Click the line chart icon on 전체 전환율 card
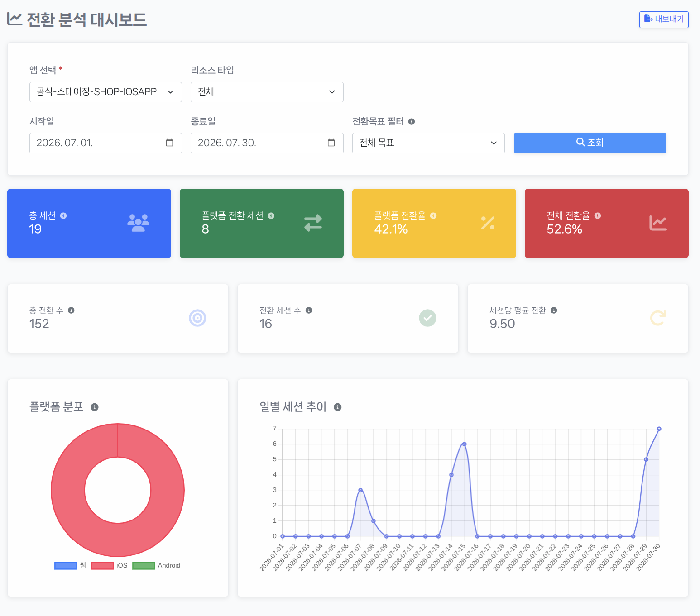 point(658,223)
